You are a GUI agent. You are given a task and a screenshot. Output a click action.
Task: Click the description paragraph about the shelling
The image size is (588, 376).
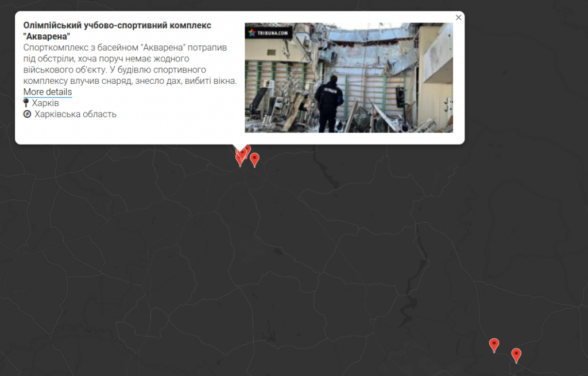coord(130,64)
